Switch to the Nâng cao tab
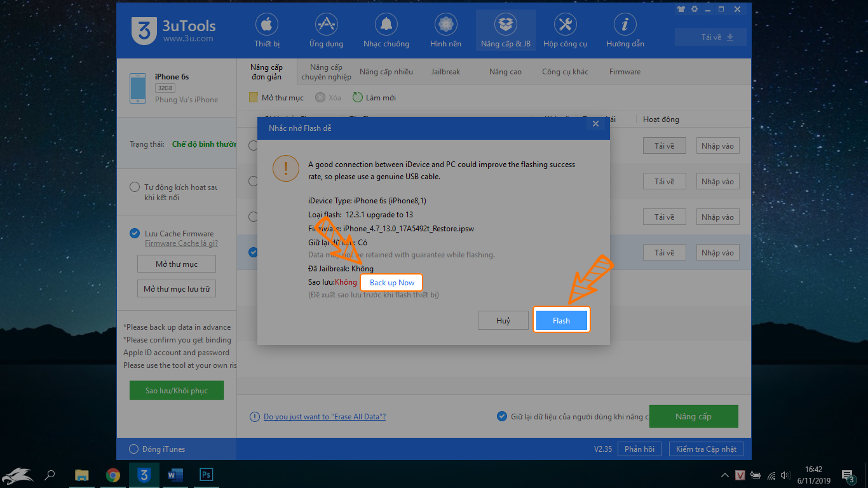 [x=505, y=72]
